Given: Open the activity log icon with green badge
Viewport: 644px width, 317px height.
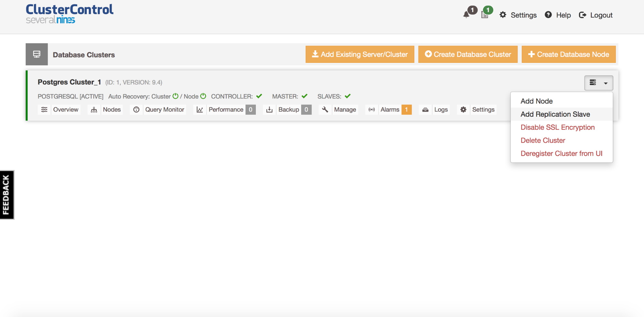Looking at the screenshot, I should pyautogui.click(x=485, y=15).
